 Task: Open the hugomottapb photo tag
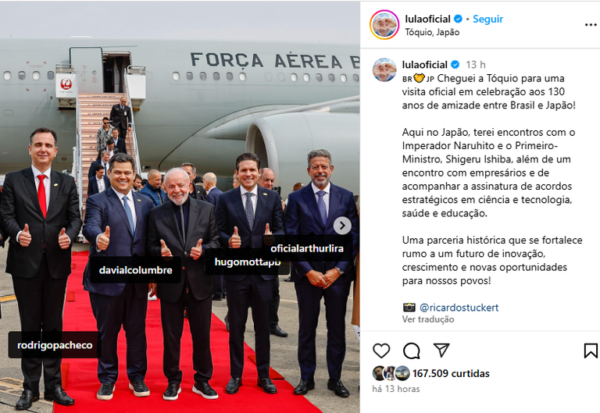(x=247, y=262)
